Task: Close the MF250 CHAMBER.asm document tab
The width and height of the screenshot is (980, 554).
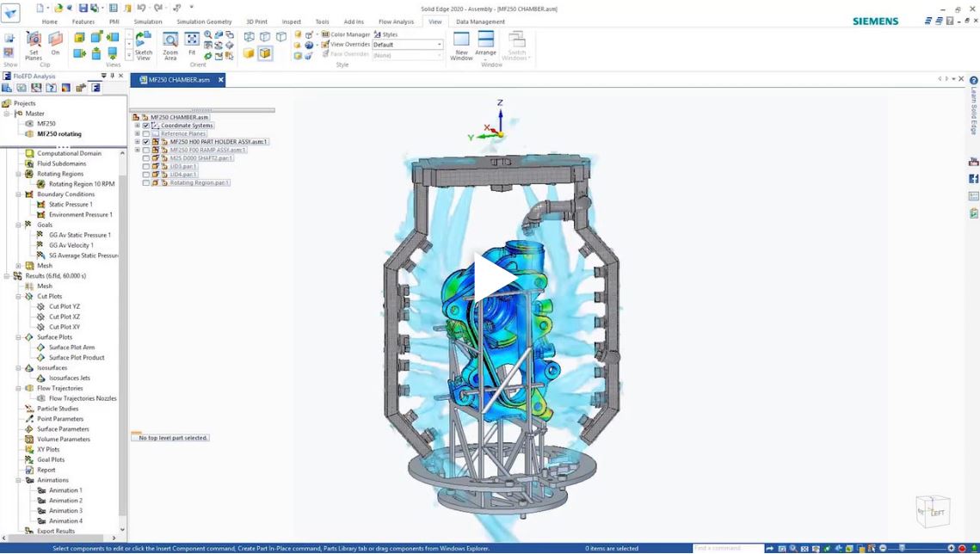Action: 220,80
